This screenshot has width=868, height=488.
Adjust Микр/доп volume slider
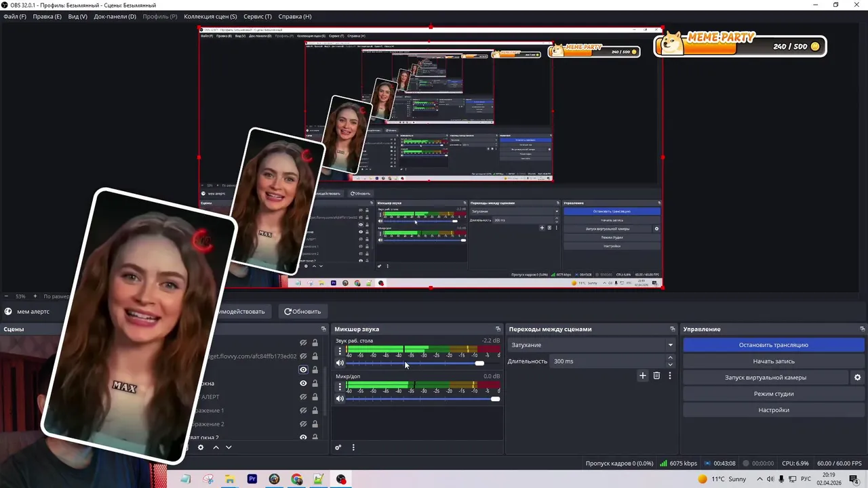[x=423, y=399]
